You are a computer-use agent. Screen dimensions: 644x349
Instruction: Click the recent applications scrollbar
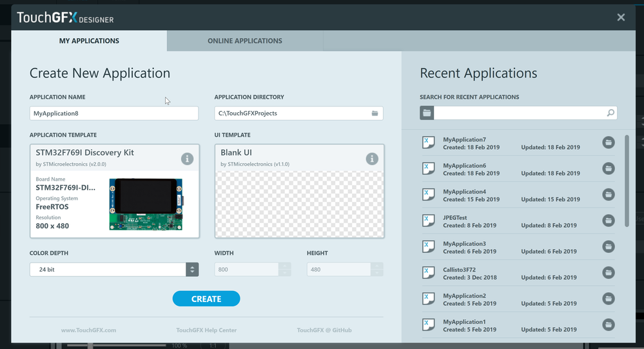coord(627,181)
